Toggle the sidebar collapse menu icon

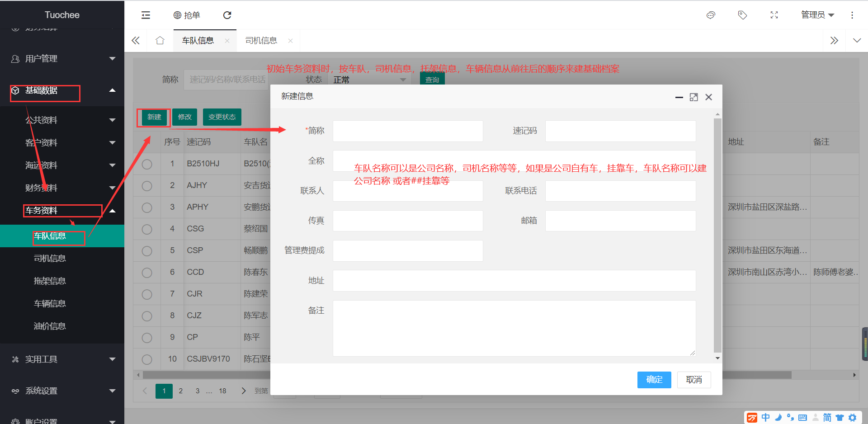pyautogui.click(x=146, y=15)
